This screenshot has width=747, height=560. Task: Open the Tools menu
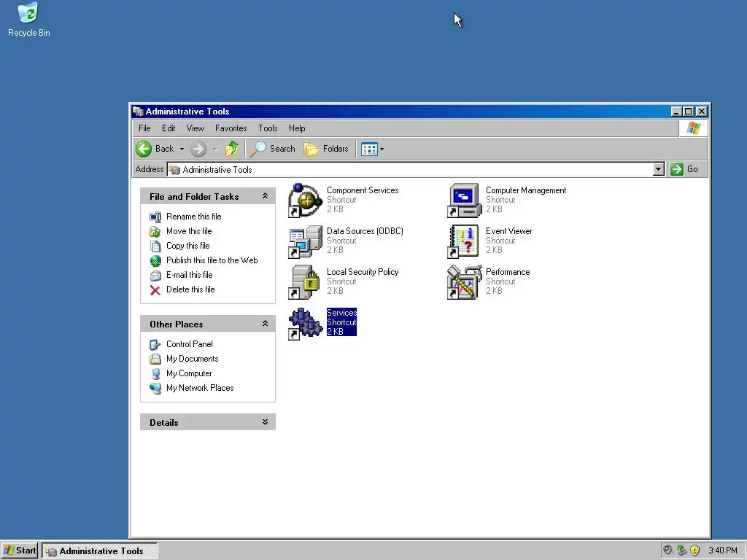[x=268, y=128]
